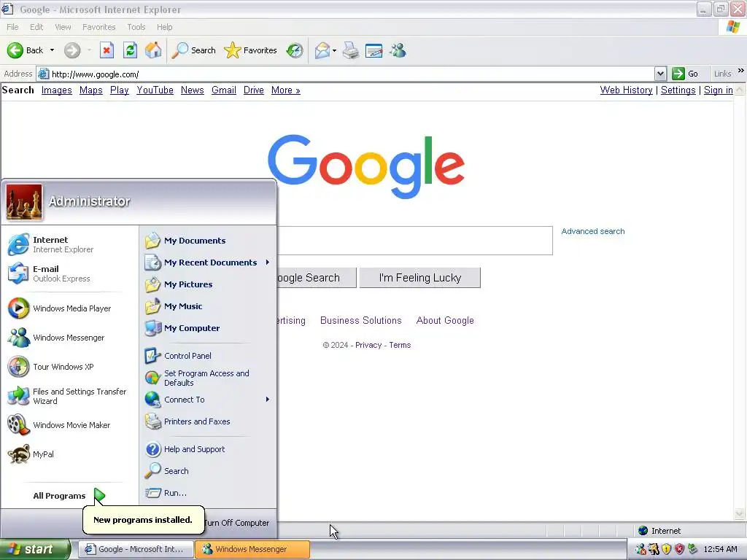
Task: Open the Favorites menu in menu bar
Action: (99, 27)
